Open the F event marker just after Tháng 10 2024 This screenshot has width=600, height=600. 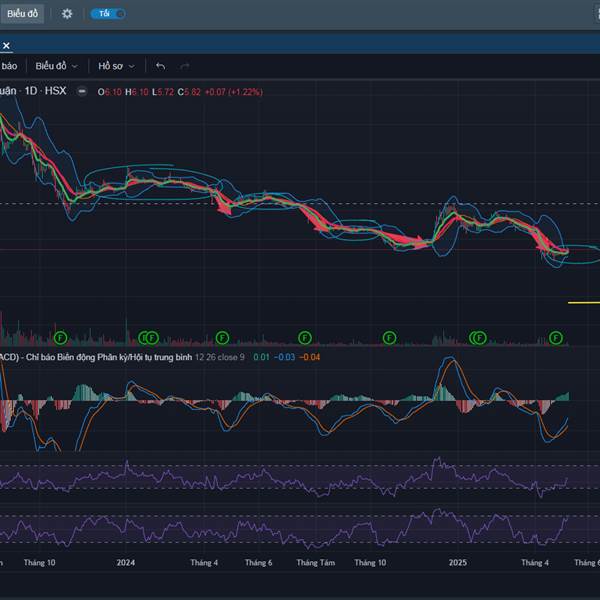click(389, 338)
